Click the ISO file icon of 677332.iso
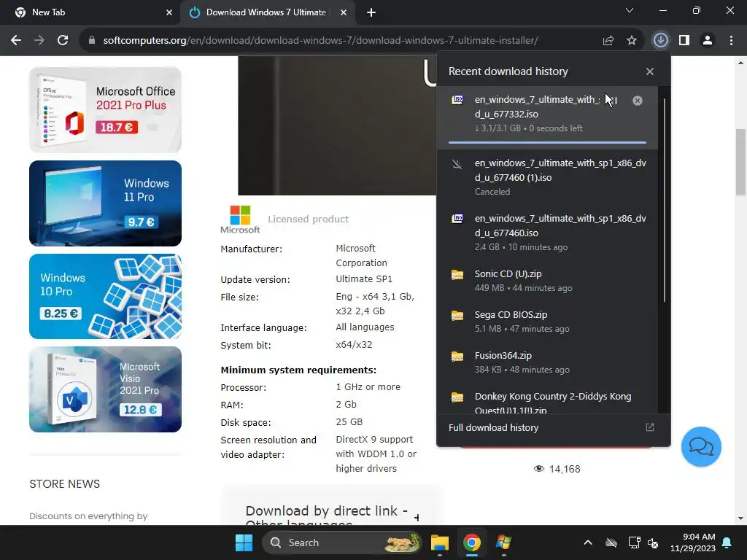Image resolution: width=747 pixels, height=560 pixels. (457, 99)
